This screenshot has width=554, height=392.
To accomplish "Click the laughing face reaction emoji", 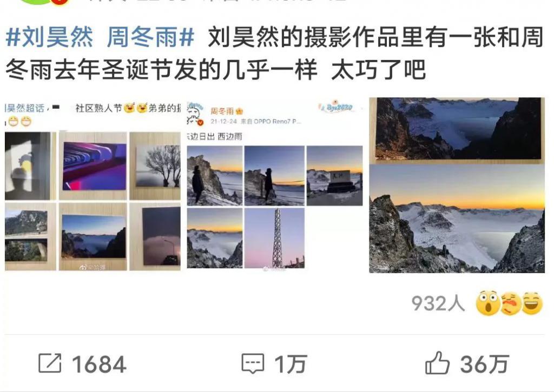I will [x=532, y=303].
